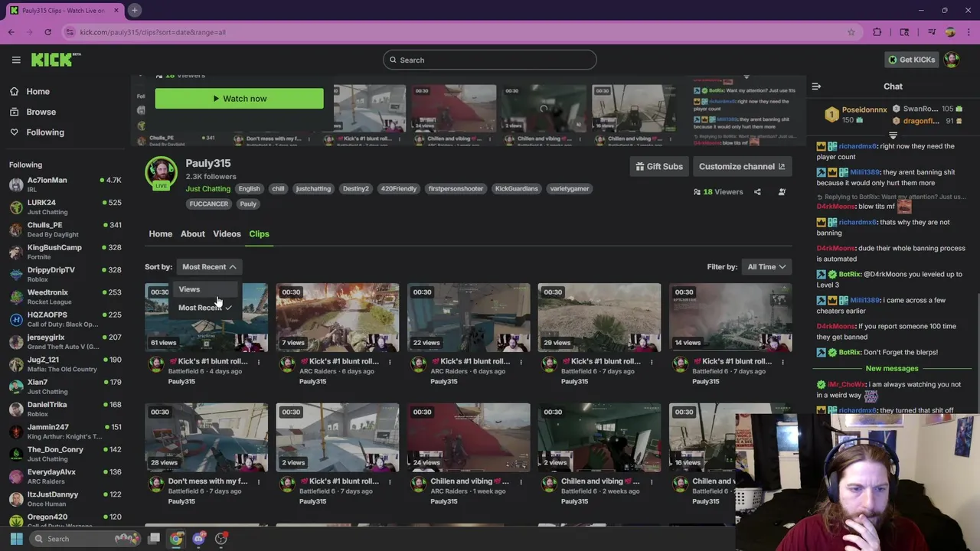This screenshot has height=551, width=980.
Task: Go back in the browser
Action: point(11,32)
